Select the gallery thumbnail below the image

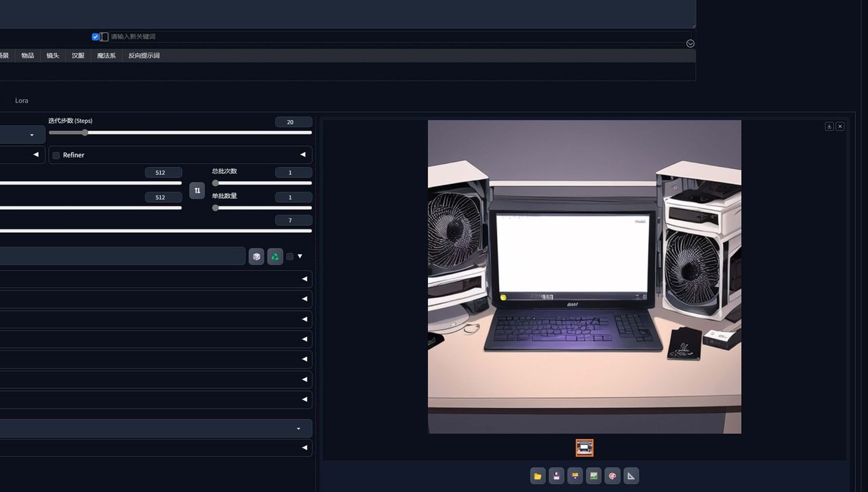point(585,448)
